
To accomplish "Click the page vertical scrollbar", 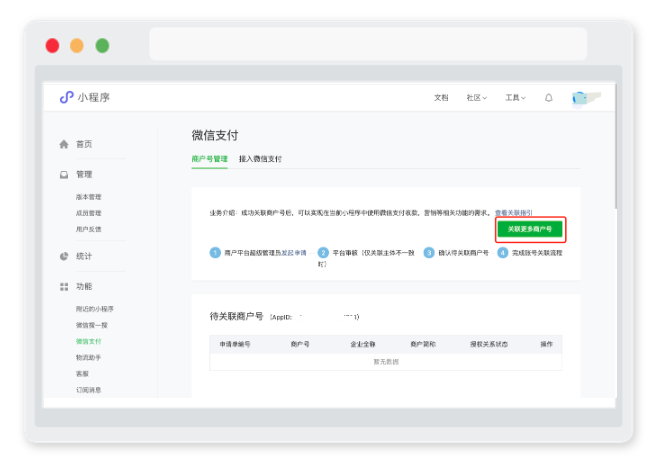I will tap(615, 147).
